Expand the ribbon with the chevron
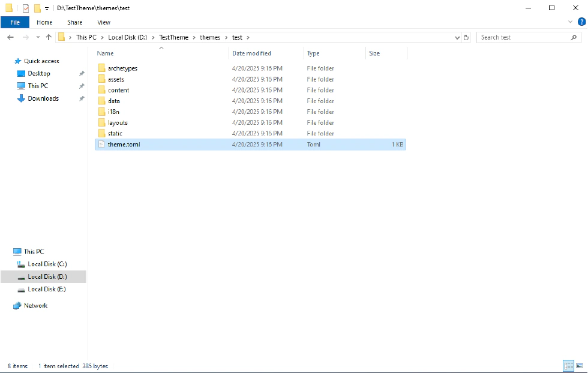Image resolution: width=588 pixels, height=373 pixels. tap(570, 22)
